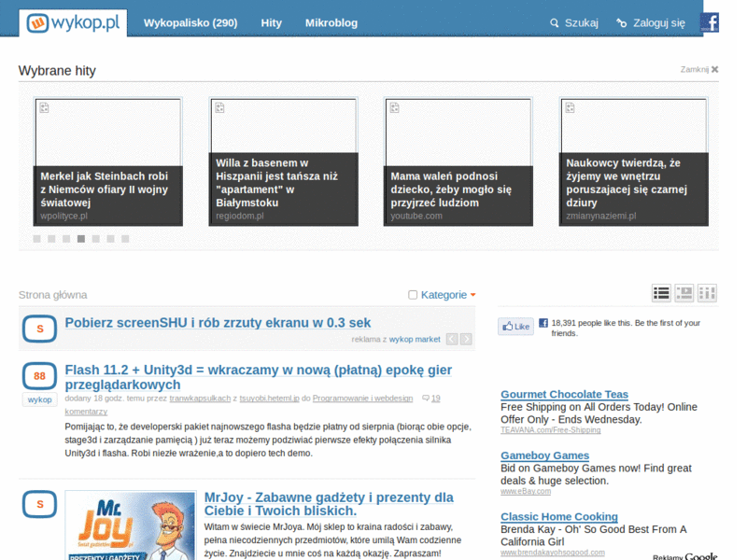The height and width of the screenshot is (560, 747).
Task: Click small Facebook icon next to like count
Action: pos(543,323)
